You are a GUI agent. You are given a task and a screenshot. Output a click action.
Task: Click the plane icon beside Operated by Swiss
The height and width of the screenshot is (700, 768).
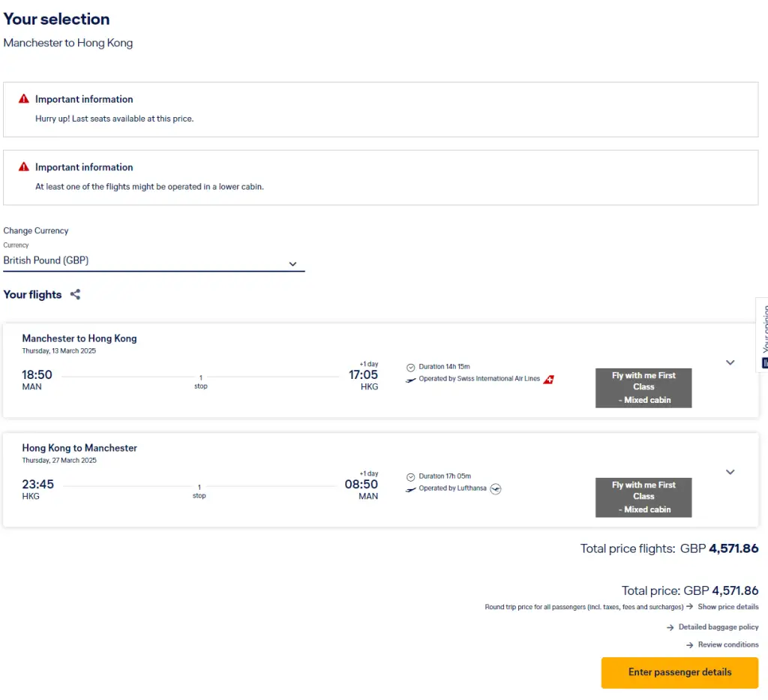tap(410, 380)
